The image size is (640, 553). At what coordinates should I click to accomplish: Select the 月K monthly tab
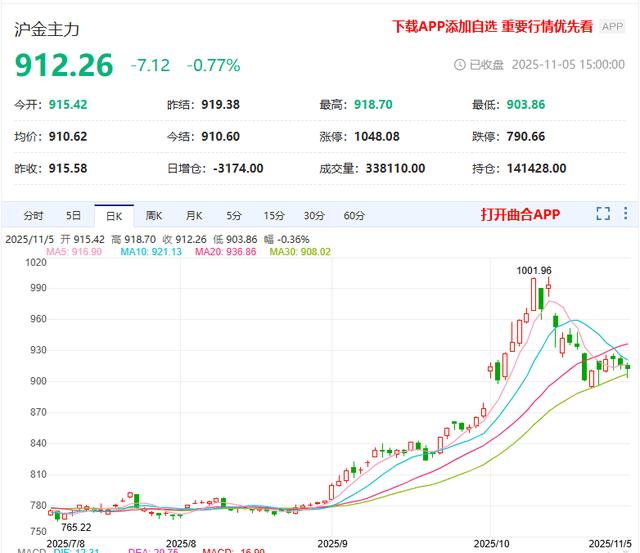tap(194, 215)
